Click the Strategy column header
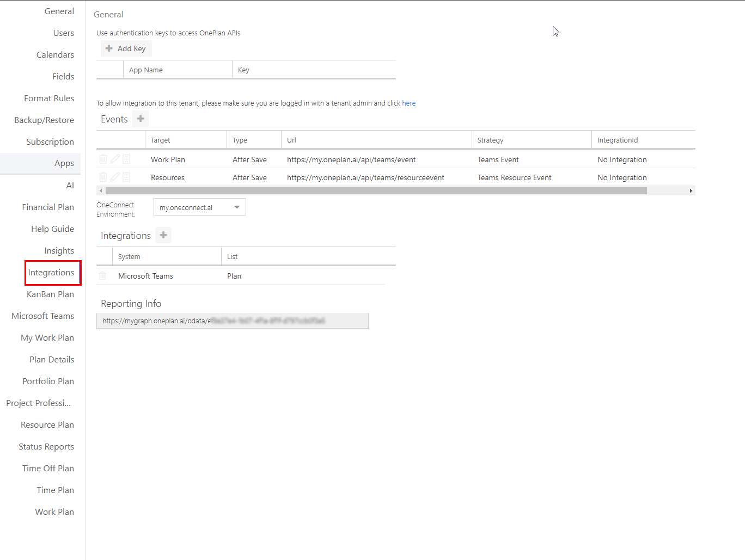This screenshot has height=560, width=745. (x=532, y=140)
